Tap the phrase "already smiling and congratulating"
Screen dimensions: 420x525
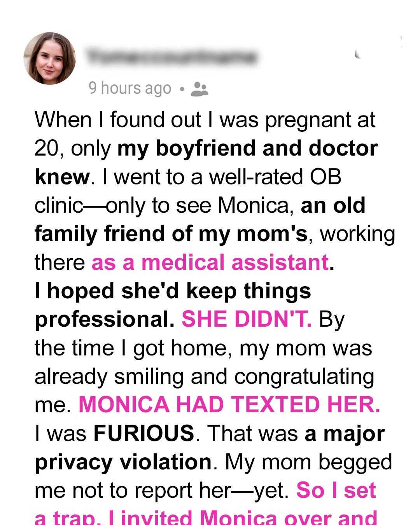click(x=205, y=376)
